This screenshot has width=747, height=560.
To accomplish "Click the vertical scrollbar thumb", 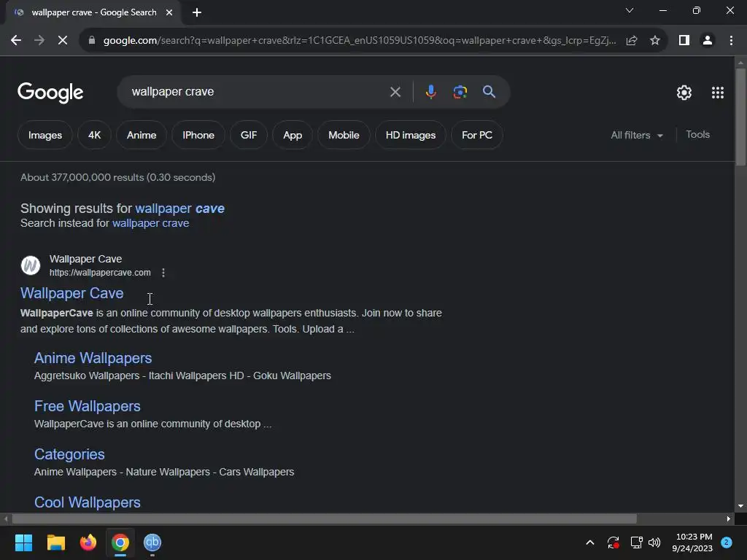I will pos(740,117).
